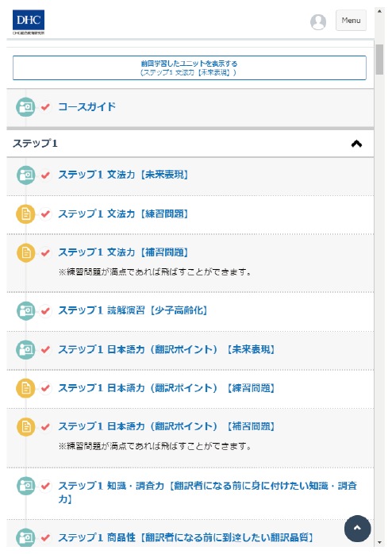Click yellow document icon for 日本語力【練習問題】
The image size is (392, 554).
click(25, 388)
